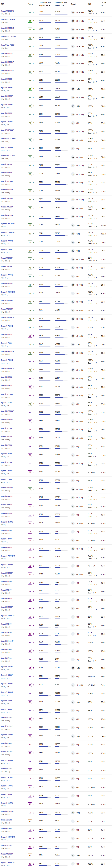Click the core count badge for Core i9 13900KS
This screenshot has height=868, width=112.
coord(73,13)
